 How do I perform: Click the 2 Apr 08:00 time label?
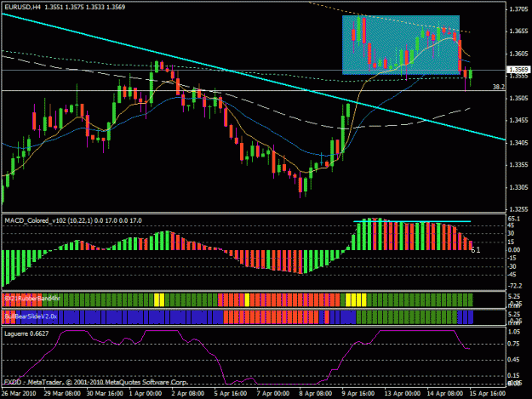pos(187,393)
